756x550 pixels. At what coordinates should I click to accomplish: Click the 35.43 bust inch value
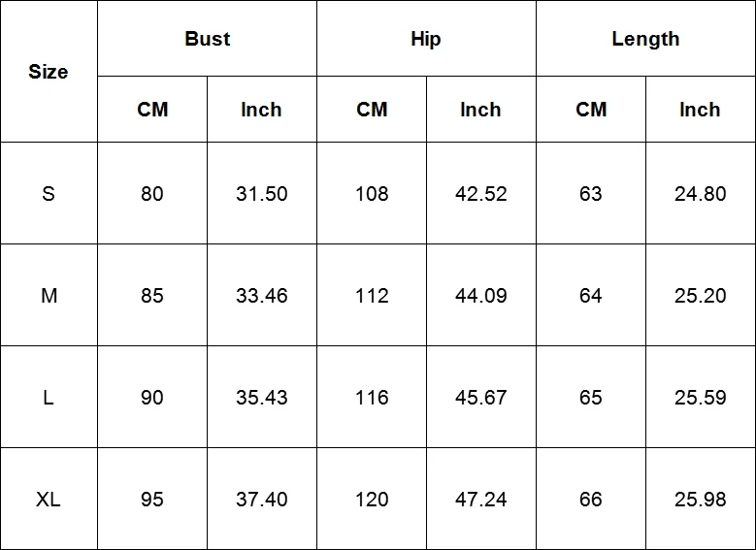(x=262, y=397)
